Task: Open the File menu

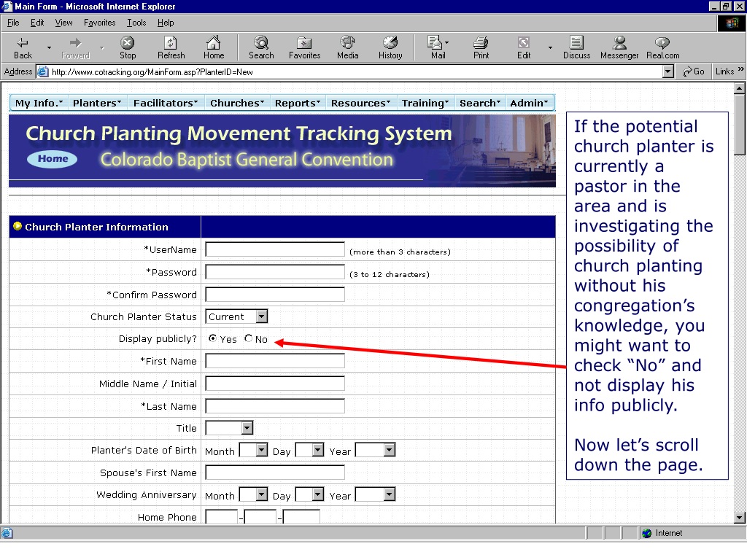Action: point(13,23)
